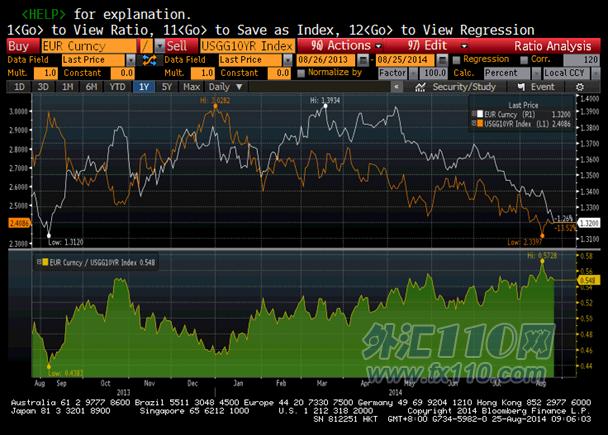Open dropdown arrow beside the slash operator
The height and width of the screenshot is (435, 608).
[x=159, y=46]
